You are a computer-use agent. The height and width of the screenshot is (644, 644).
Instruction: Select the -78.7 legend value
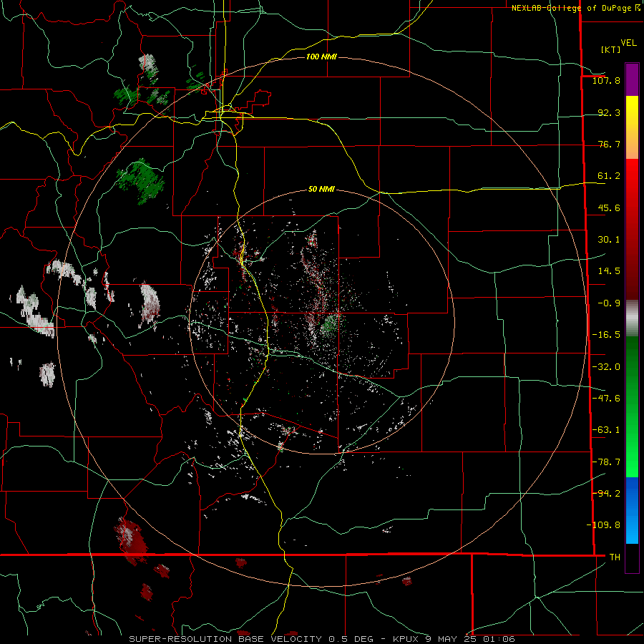pos(606,462)
